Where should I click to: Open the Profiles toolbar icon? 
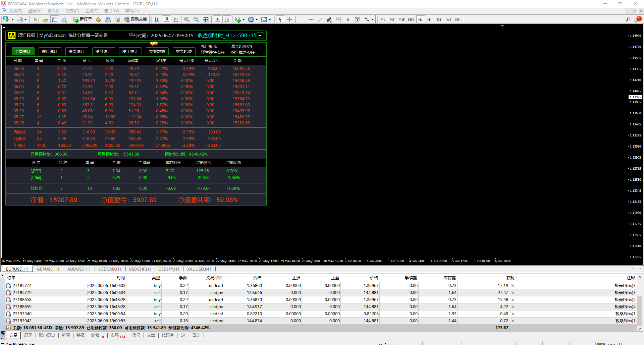20,19
